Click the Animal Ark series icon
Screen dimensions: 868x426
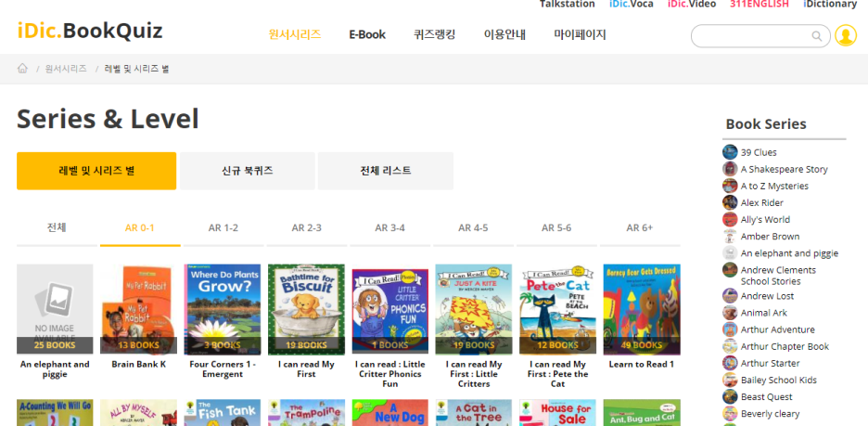point(730,313)
